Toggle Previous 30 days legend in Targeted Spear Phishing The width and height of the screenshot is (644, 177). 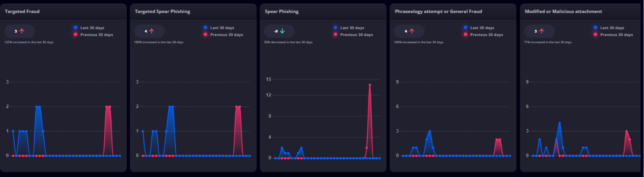223,34
